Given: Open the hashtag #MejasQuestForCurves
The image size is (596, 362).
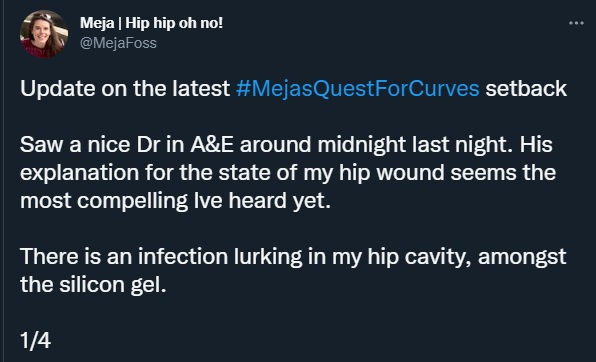Looking at the screenshot, I should tap(357, 89).
